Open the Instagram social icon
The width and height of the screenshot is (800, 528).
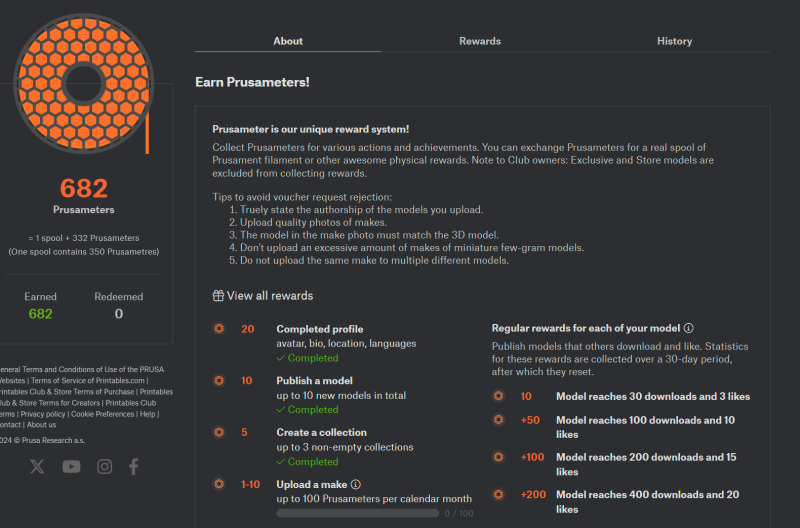tap(105, 466)
